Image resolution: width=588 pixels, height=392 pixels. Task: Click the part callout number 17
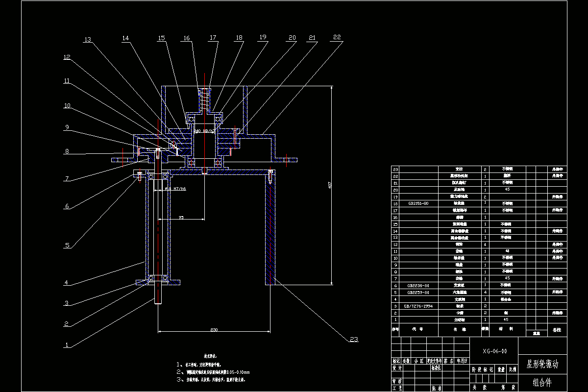point(212,38)
